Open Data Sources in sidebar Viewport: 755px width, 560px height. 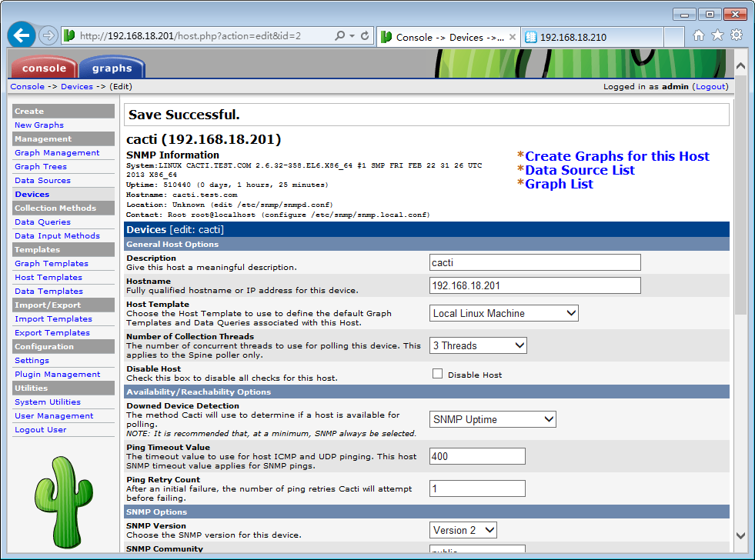(42, 181)
